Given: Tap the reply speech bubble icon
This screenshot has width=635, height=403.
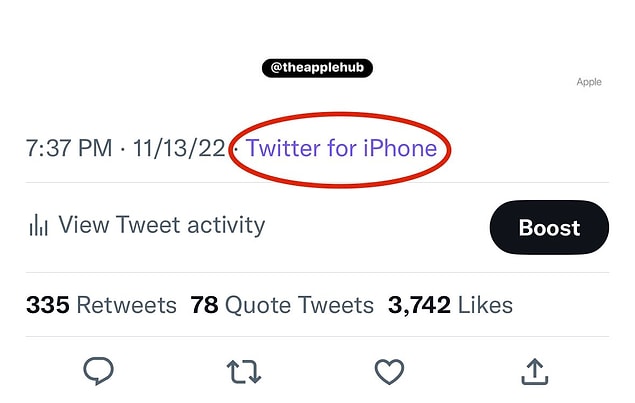Looking at the screenshot, I should click(x=98, y=372).
